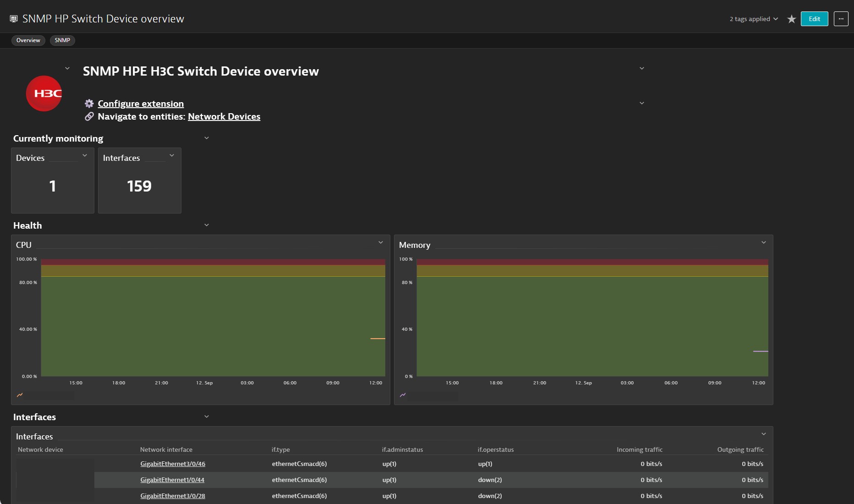Collapse the Interfaces section

(206, 416)
